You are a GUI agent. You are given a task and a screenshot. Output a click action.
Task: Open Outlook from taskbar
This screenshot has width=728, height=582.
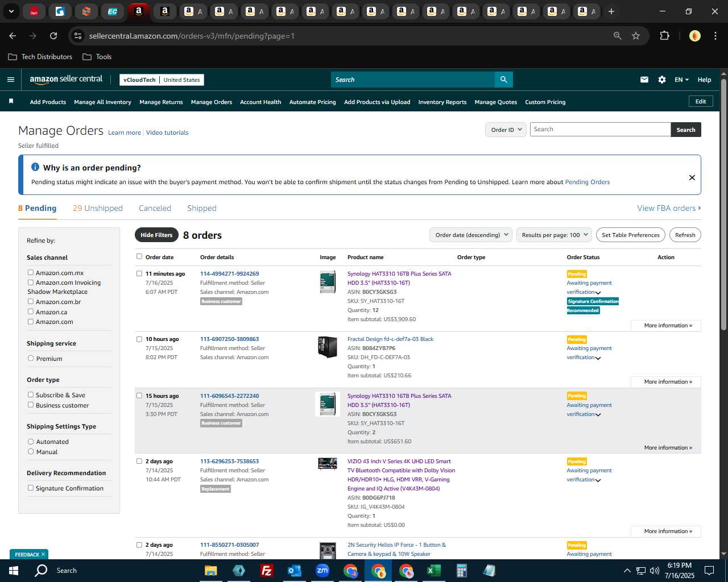294,571
